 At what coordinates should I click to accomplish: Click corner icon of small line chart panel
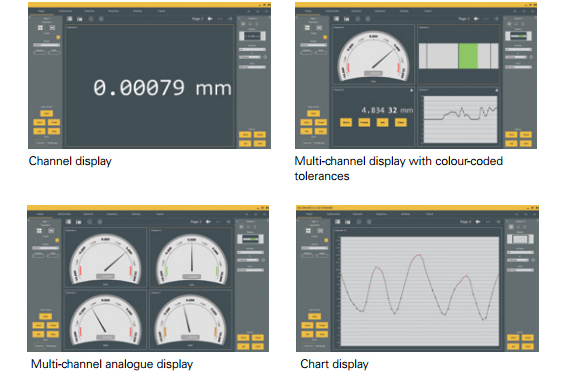[497, 90]
